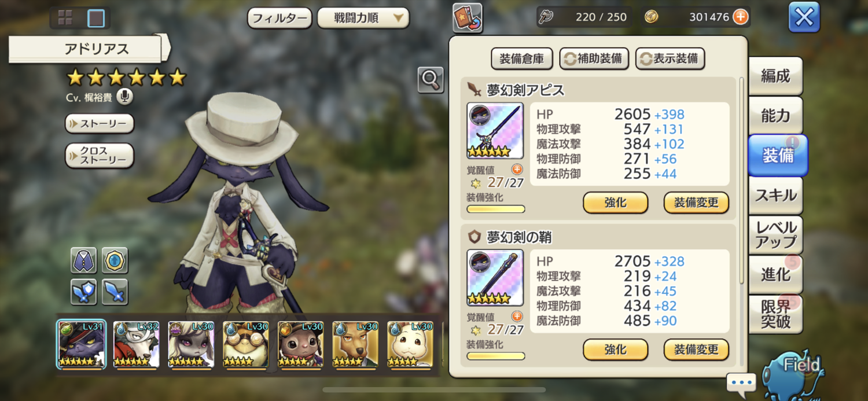Open the equipment book swap icon
Image resolution: width=868 pixels, height=401 pixels.
pos(468,19)
